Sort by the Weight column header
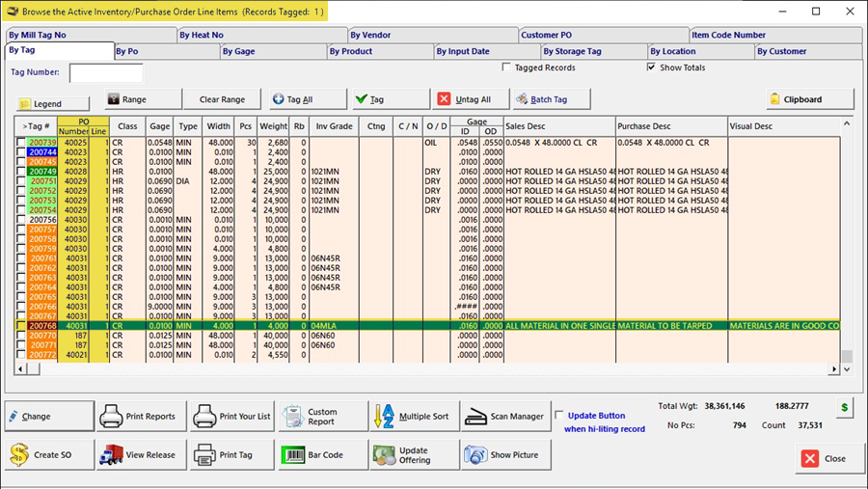The width and height of the screenshot is (868, 489). tap(274, 126)
